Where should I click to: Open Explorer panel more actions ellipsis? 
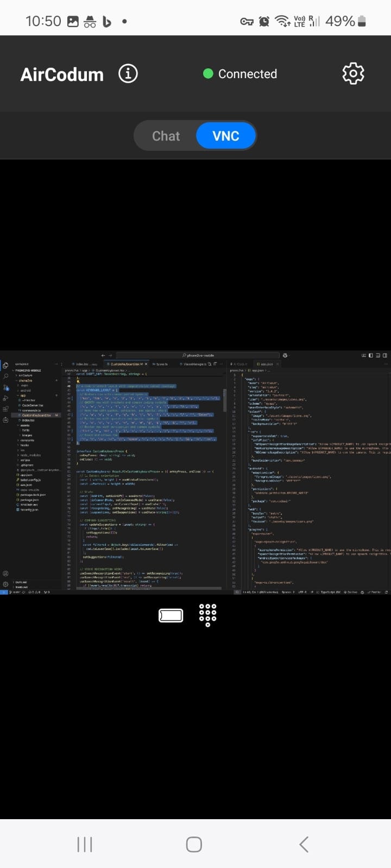tap(56, 364)
